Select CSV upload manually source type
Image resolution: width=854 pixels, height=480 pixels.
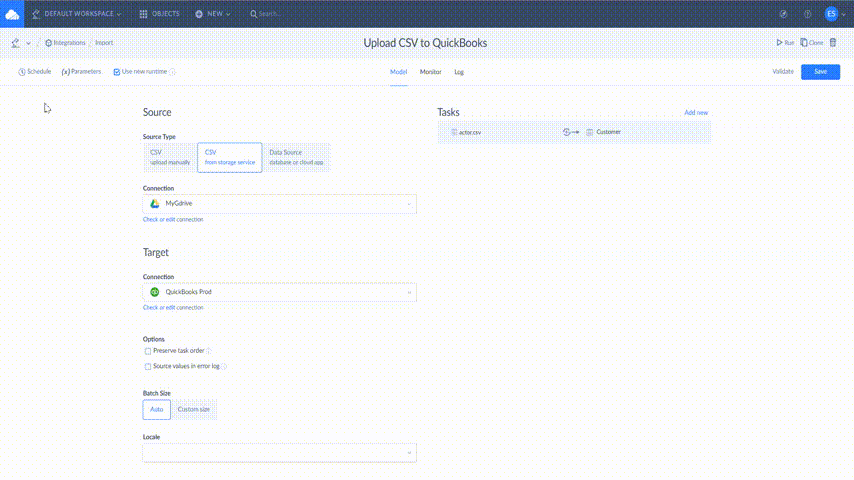click(x=170, y=157)
